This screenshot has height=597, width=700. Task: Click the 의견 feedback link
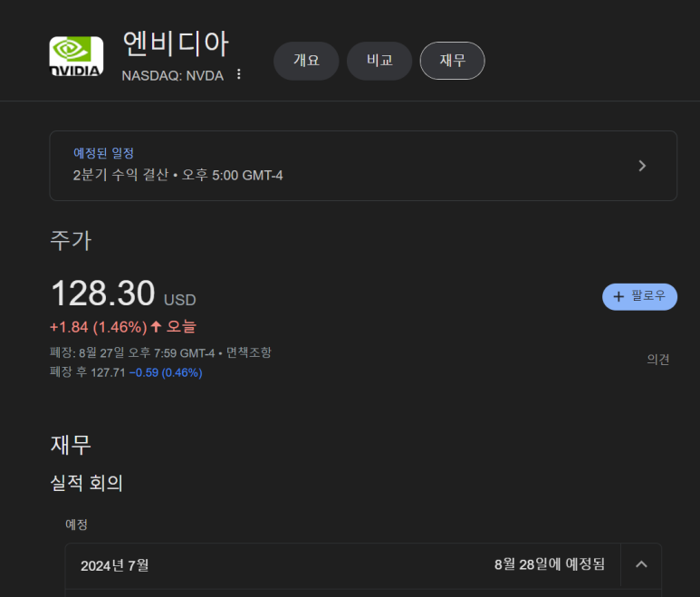tap(658, 360)
